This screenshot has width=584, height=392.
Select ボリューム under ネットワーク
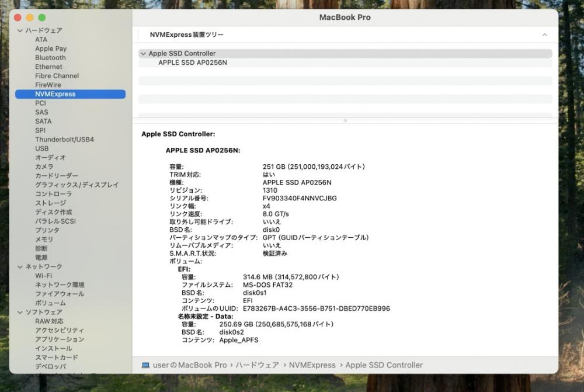click(x=50, y=303)
